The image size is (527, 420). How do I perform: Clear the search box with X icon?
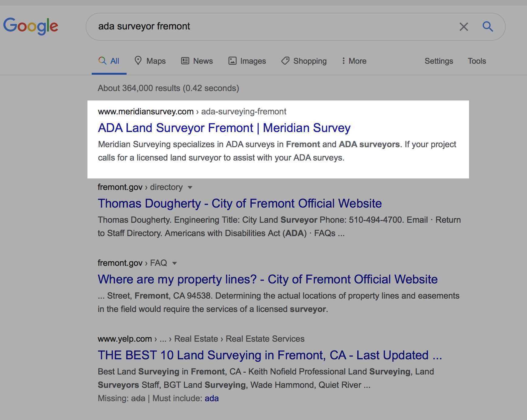coord(464,27)
